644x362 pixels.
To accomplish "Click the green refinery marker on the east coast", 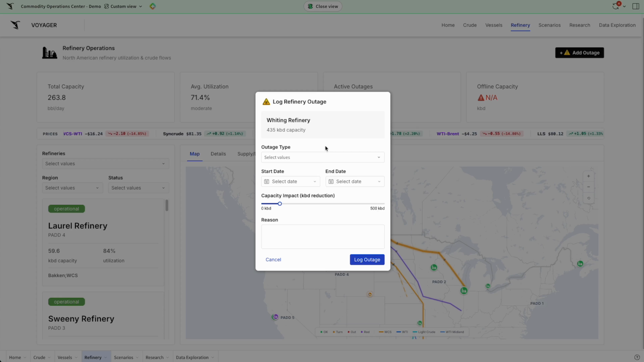I will [580, 264].
